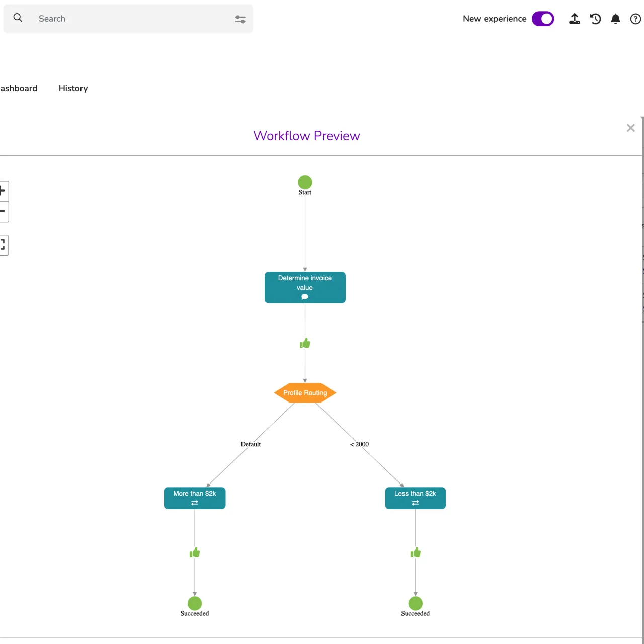This screenshot has width=644, height=644.
Task: Click the Start node circle
Action: (x=305, y=182)
